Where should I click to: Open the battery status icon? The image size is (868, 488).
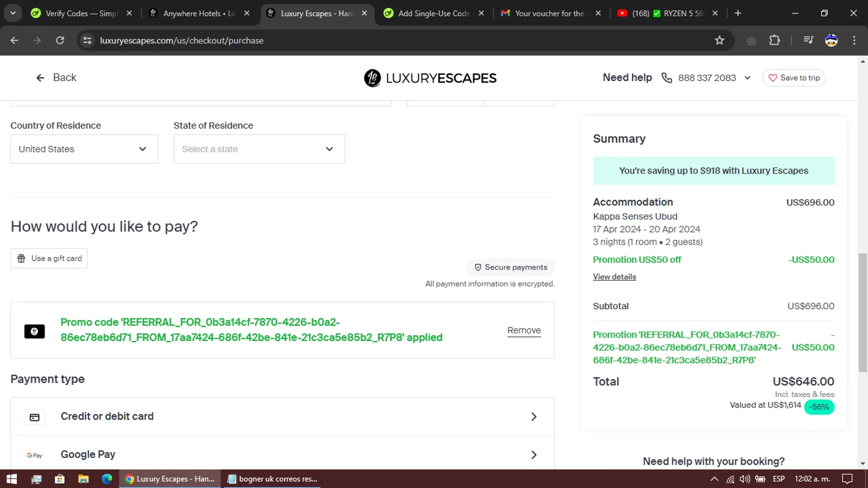760,479
